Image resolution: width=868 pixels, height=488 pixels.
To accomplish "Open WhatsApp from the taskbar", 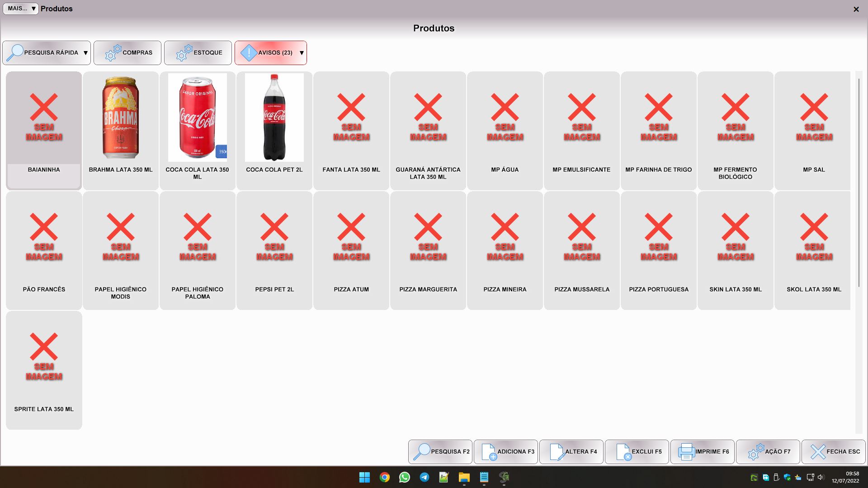I will (404, 477).
